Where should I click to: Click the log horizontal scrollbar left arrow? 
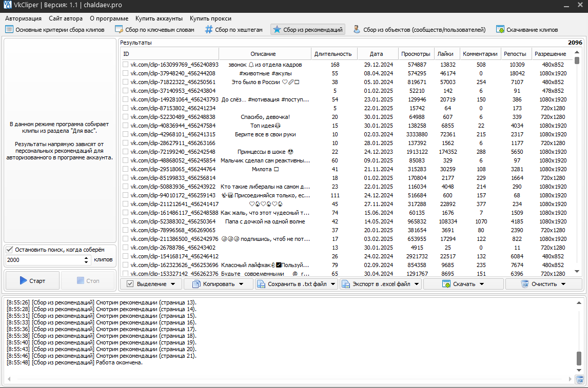[9, 379]
